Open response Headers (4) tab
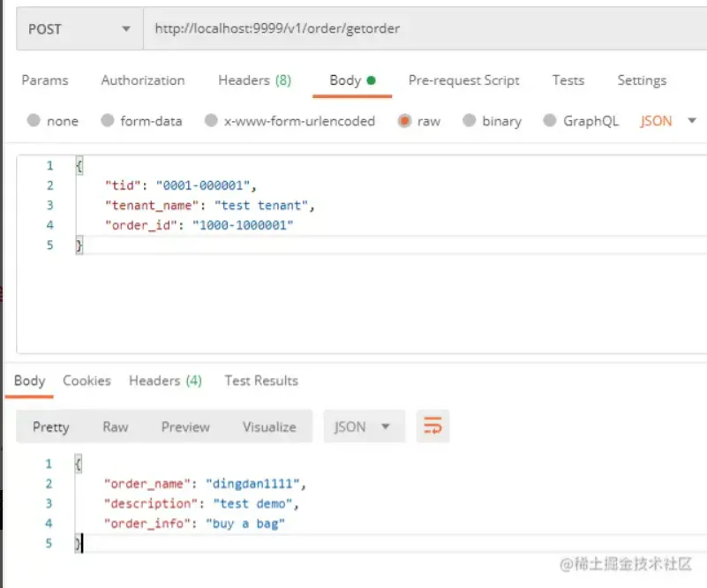Image resolution: width=707 pixels, height=588 pixels. (x=165, y=381)
